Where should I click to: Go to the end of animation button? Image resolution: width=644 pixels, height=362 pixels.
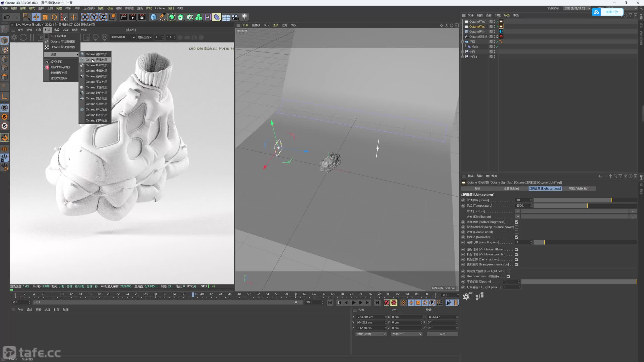pyautogui.click(x=377, y=303)
